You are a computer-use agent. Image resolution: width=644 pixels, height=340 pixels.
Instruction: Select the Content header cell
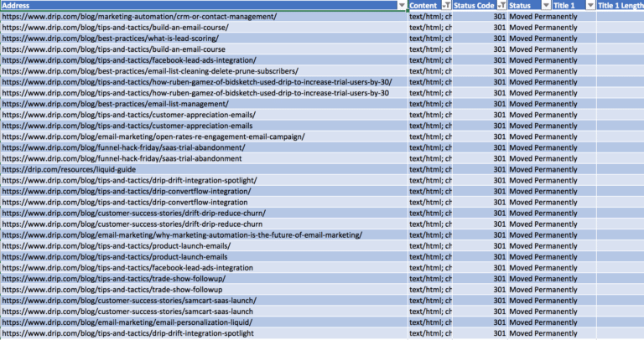point(430,6)
